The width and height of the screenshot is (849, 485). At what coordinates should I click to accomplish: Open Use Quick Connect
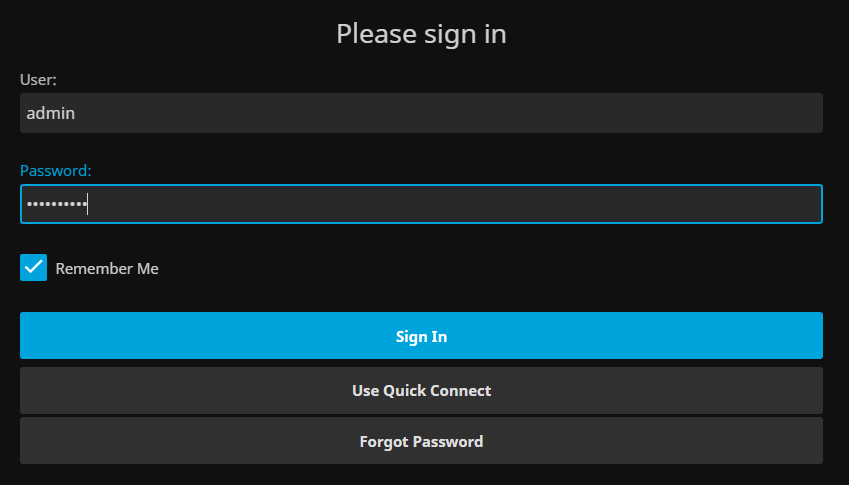(421, 390)
